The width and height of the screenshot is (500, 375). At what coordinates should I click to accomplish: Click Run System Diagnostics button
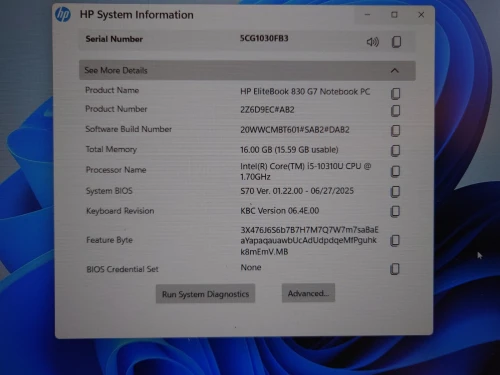click(x=205, y=294)
